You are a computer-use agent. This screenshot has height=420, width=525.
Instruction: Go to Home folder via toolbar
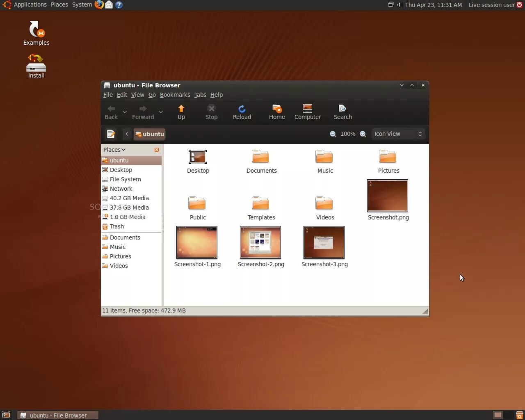(x=277, y=112)
